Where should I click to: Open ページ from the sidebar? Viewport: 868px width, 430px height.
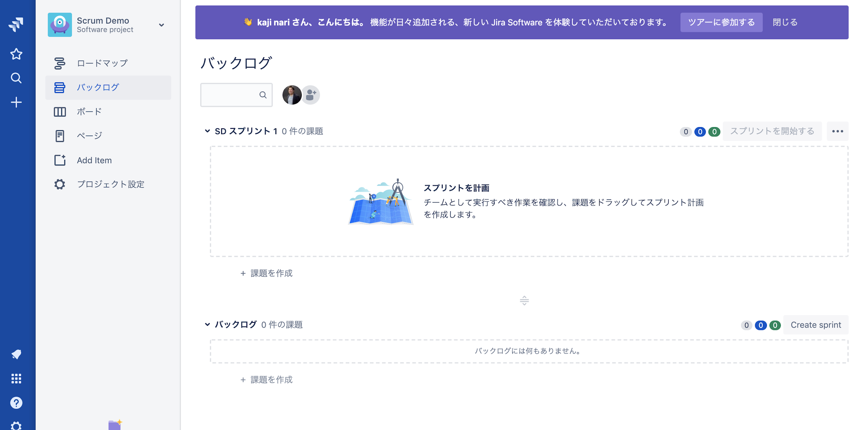point(108,136)
